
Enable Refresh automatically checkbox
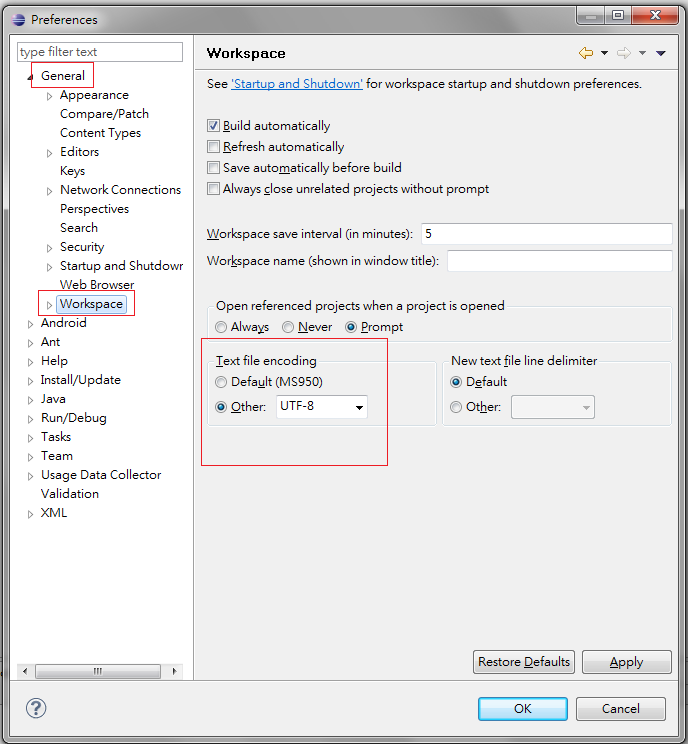pos(213,147)
